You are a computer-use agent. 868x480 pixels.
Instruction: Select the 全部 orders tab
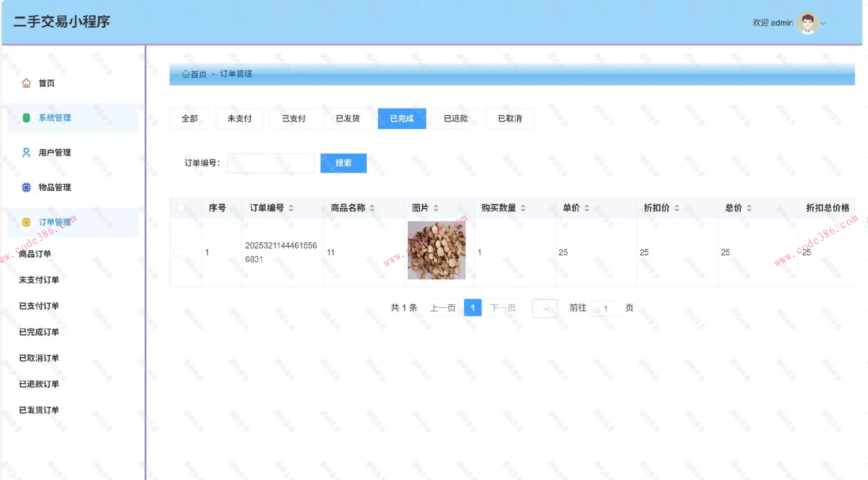[189, 118]
